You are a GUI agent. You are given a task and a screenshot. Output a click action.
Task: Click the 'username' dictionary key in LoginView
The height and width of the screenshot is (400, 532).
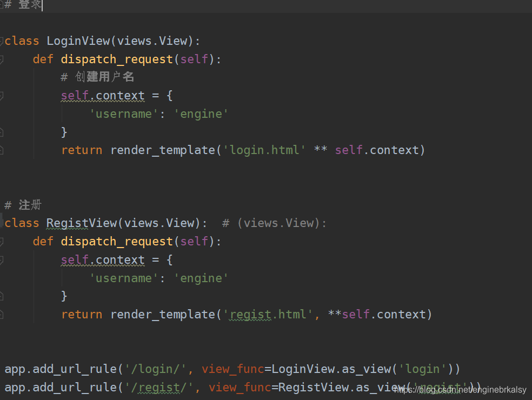(123, 114)
